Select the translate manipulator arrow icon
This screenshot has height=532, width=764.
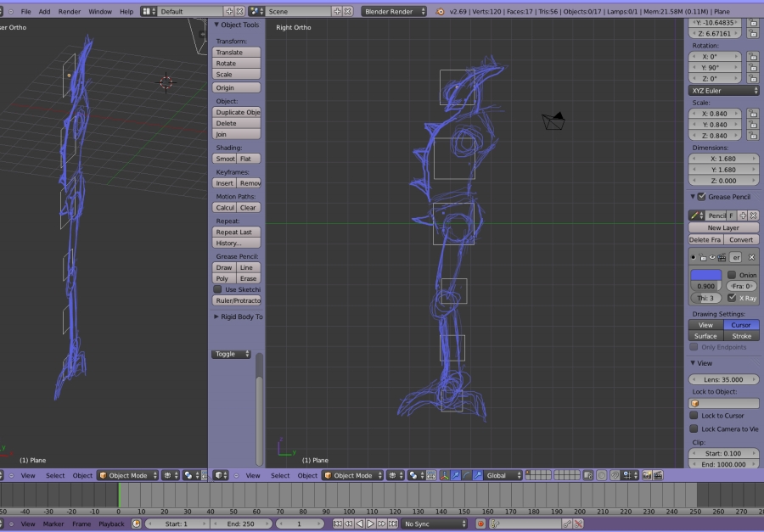(x=456, y=475)
